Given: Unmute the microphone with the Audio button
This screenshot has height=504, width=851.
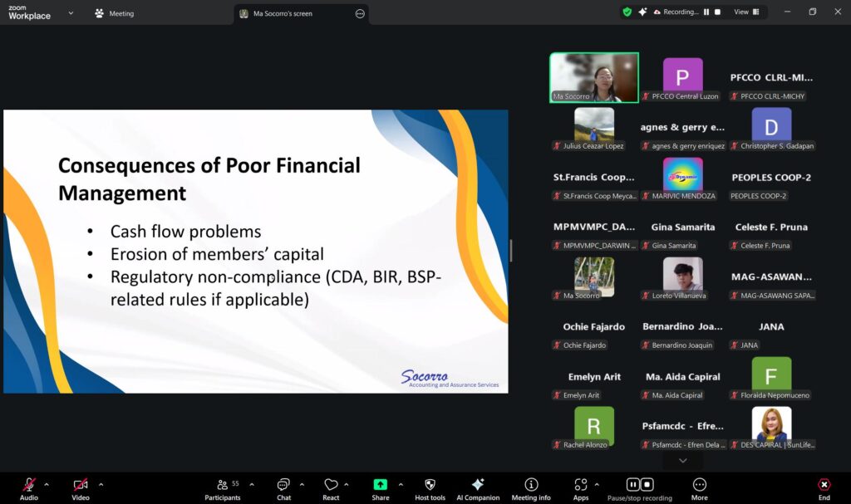Looking at the screenshot, I should coord(29,485).
